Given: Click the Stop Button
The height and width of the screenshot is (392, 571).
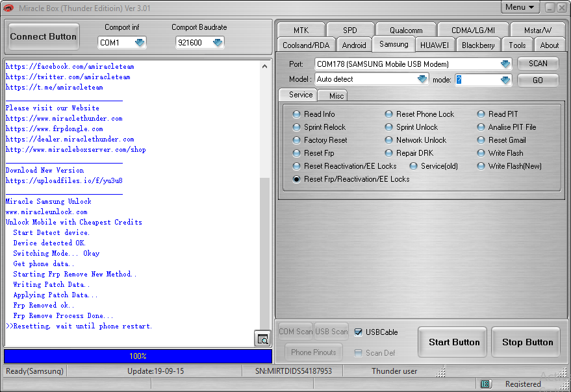Looking at the screenshot, I should tap(526, 342).
